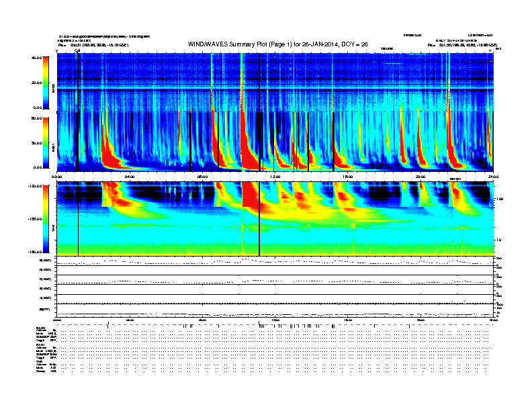Click the 60.00 tick label on RAD1 scale
Viewport: 532px width, 411px height.
pos(36,118)
